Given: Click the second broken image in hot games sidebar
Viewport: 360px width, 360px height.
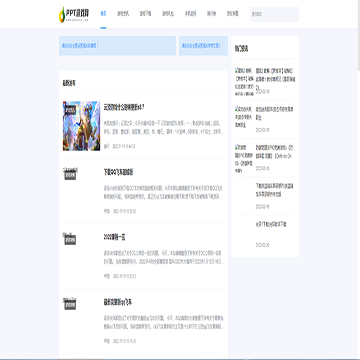Looking at the screenshot, I should 244,117.
